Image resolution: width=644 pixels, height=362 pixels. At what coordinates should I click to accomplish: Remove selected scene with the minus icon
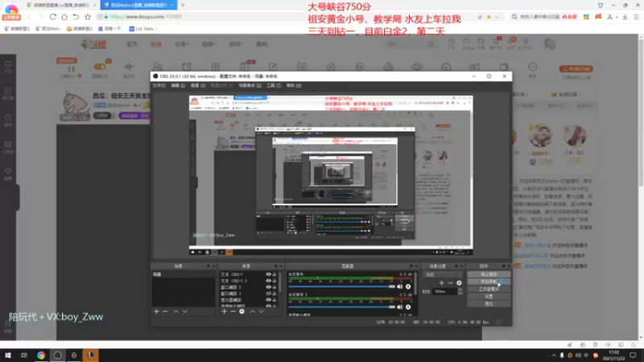coord(166,311)
